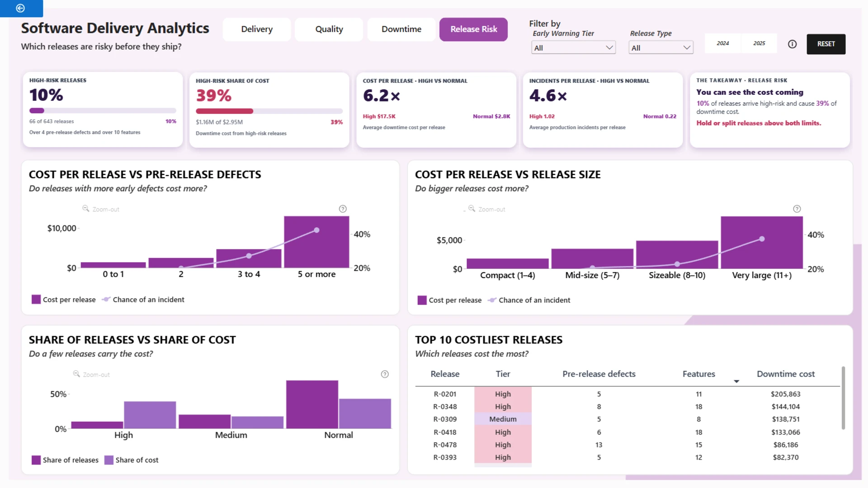Switch to the Quality tab
This screenshot has width=868, height=488.
[x=329, y=29]
